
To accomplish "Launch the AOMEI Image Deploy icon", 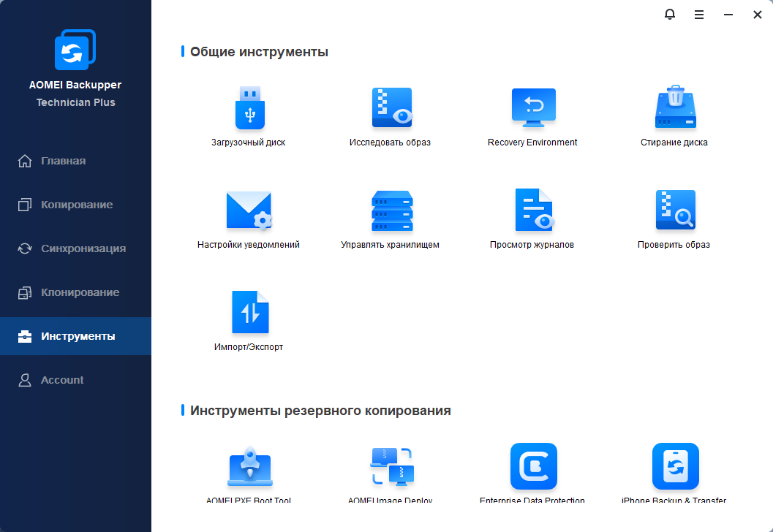I will click(392, 466).
